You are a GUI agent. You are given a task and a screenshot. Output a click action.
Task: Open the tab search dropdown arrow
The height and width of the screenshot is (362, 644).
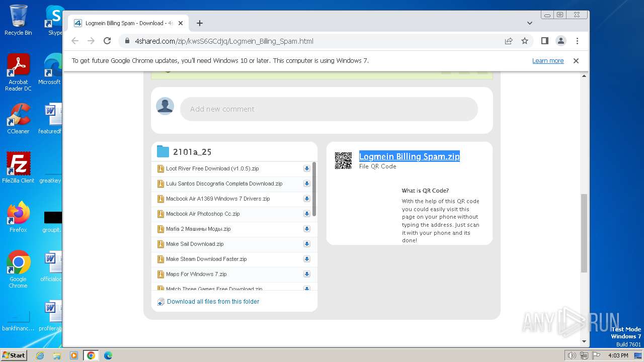pyautogui.click(x=529, y=23)
